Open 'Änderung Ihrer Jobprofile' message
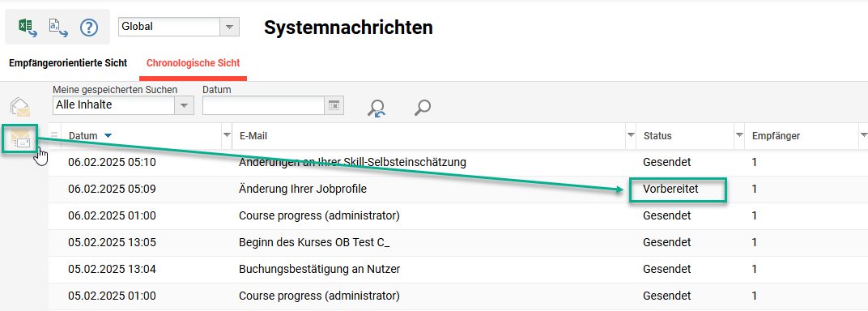 click(x=303, y=190)
